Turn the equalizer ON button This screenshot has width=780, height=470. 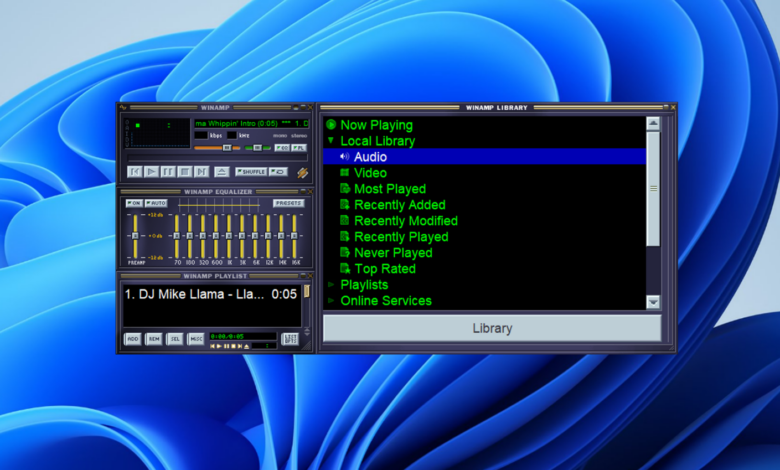(x=134, y=203)
